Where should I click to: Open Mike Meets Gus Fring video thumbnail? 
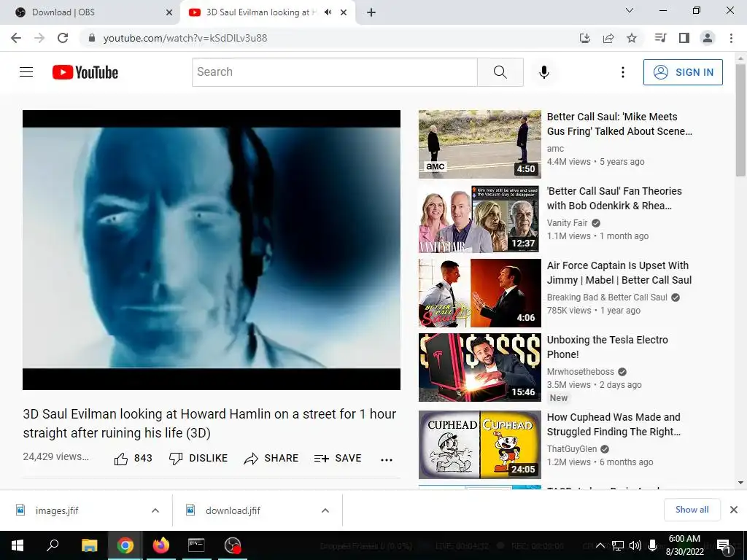pyautogui.click(x=480, y=144)
